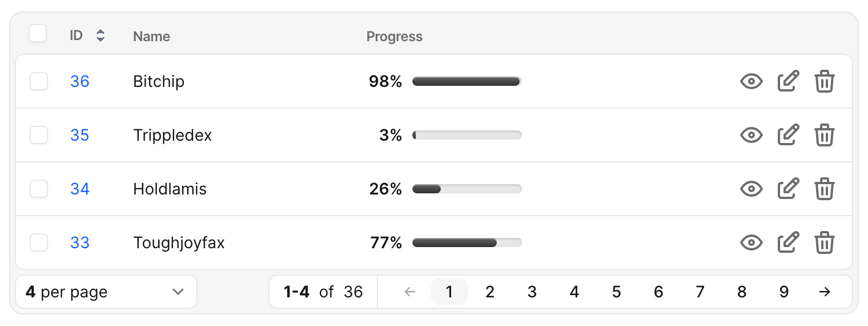The height and width of the screenshot is (326, 868).
Task: Jump to page 2
Action: tap(490, 292)
